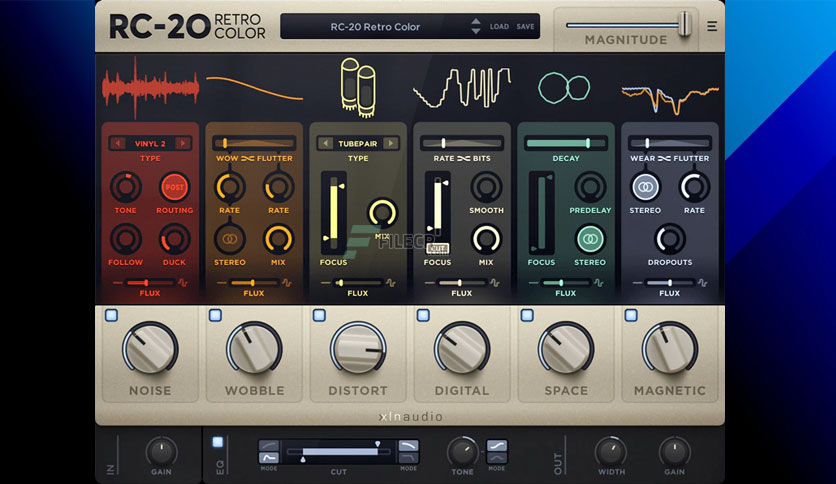Click the PREDELAY knob in Space module
Viewport: 836px width, 484px height.
pyautogui.click(x=590, y=187)
